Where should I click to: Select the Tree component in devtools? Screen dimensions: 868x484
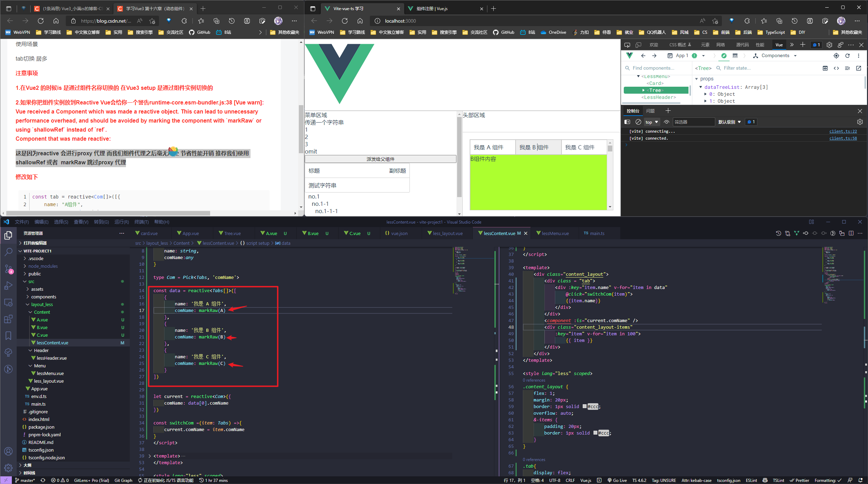pyautogui.click(x=656, y=90)
